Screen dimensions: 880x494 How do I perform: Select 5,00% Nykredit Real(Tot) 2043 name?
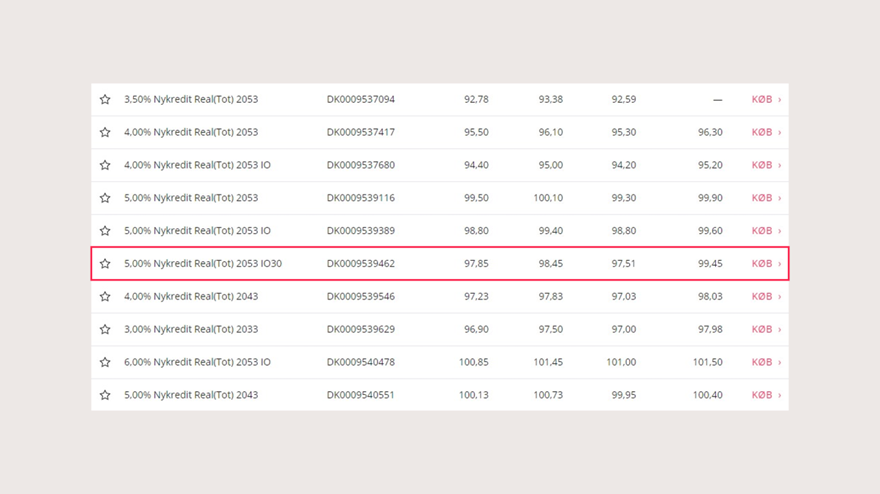click(x=191, y=395)
